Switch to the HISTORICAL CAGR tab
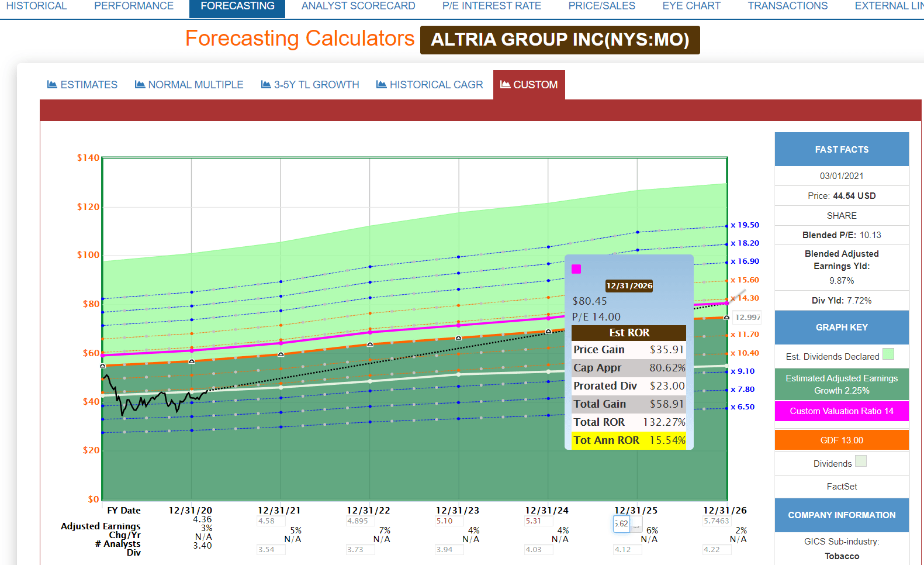Screen dimensions: 924x565 click(x=430, y=85)
